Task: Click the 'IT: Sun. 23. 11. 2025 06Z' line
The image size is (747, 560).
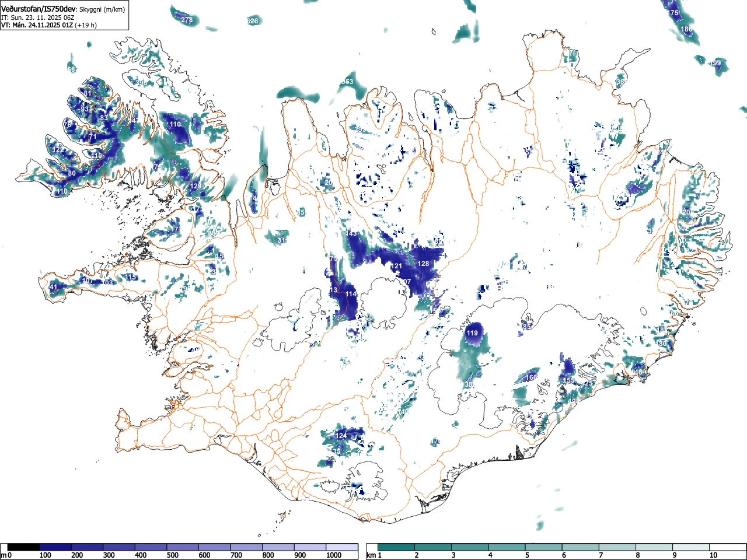Action: pos(37,17)
